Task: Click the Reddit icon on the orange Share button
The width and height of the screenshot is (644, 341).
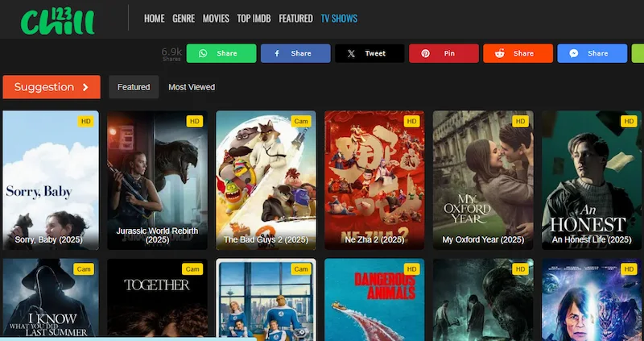Action: 500,53
